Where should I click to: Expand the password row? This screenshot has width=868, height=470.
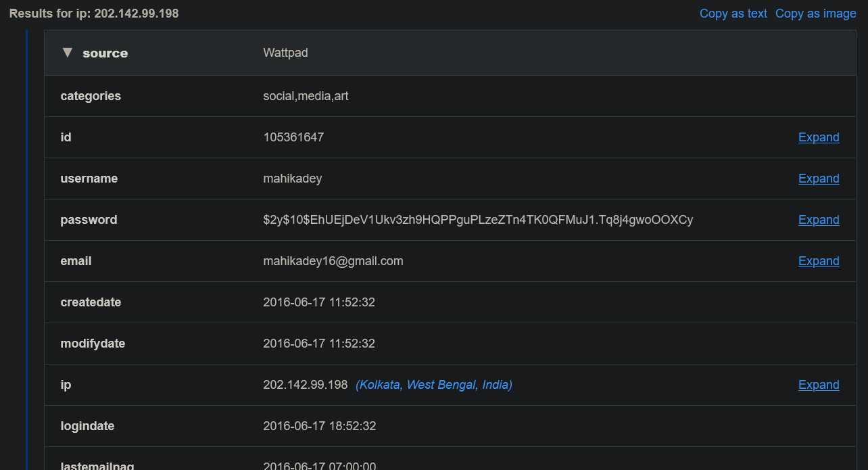(x=819, y=220)
